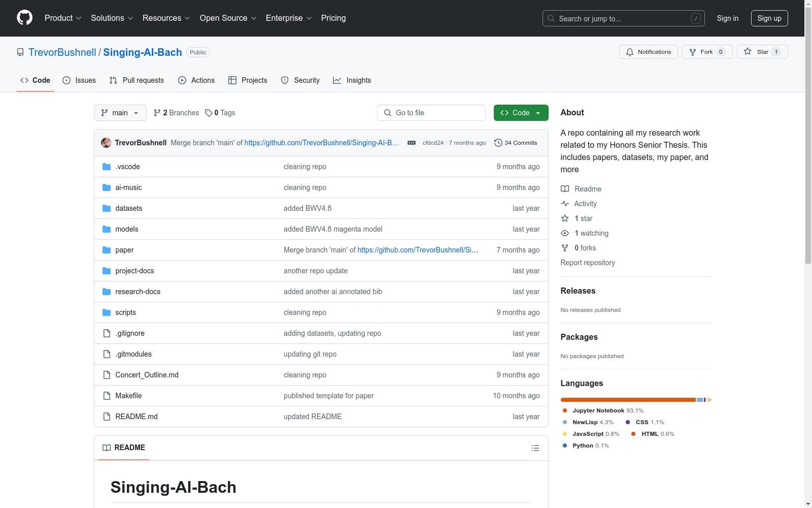Expand commit message ellipsis button
812x508 pixels.
[412, 143]
